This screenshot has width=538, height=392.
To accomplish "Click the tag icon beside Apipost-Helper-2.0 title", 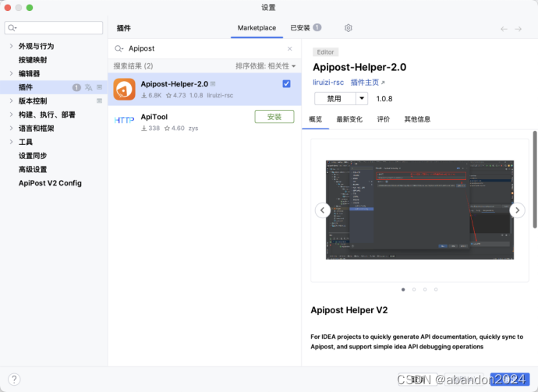I will tap(213, 83).
